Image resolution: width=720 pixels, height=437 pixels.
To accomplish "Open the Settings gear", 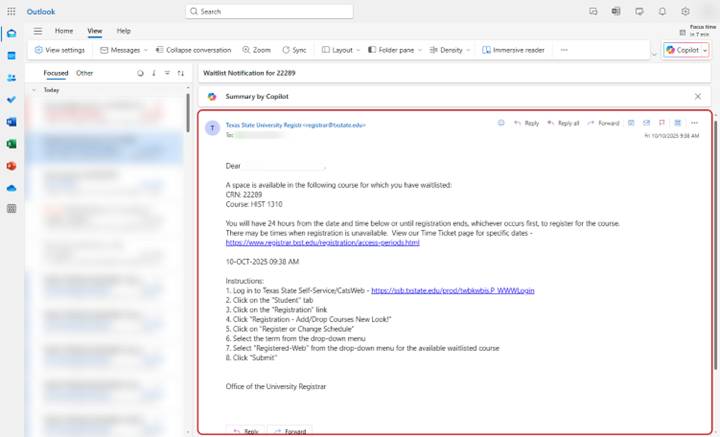I will pyautogui.click(x=685, y=11).
